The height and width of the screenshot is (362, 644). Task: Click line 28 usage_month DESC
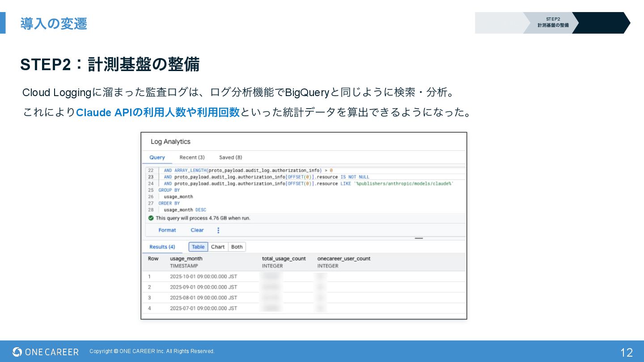[185, 210]
